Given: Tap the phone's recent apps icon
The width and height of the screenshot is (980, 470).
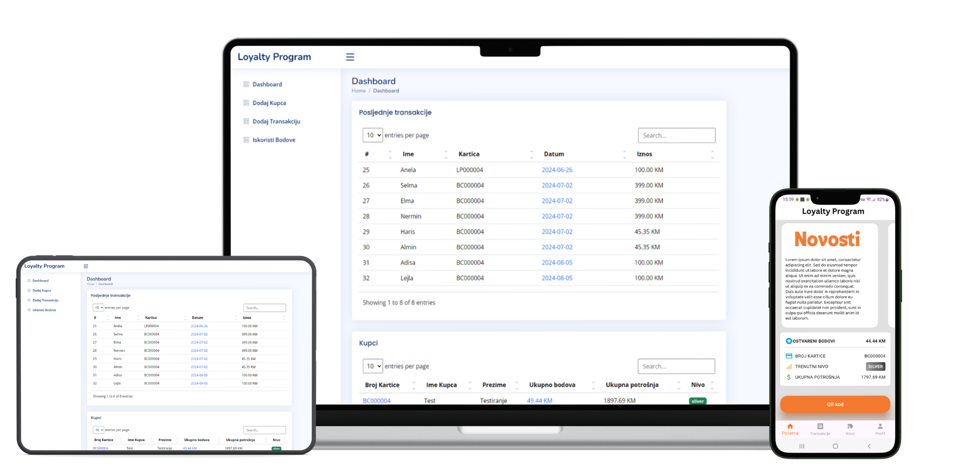Looking at the screenshot, I should [802, 446].
